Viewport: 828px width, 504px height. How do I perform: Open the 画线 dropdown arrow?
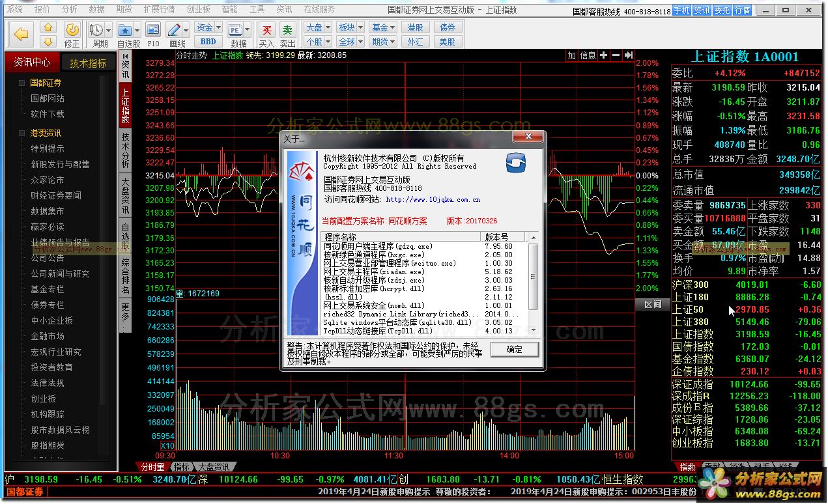coord(186,30)
